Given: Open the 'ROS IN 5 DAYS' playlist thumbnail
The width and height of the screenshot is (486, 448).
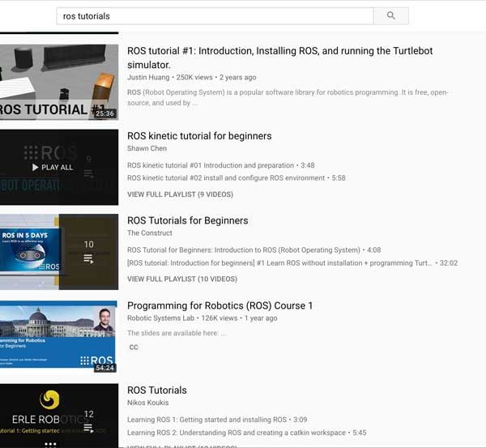Looking at the screenshot, I should click(x=59, y=252).
